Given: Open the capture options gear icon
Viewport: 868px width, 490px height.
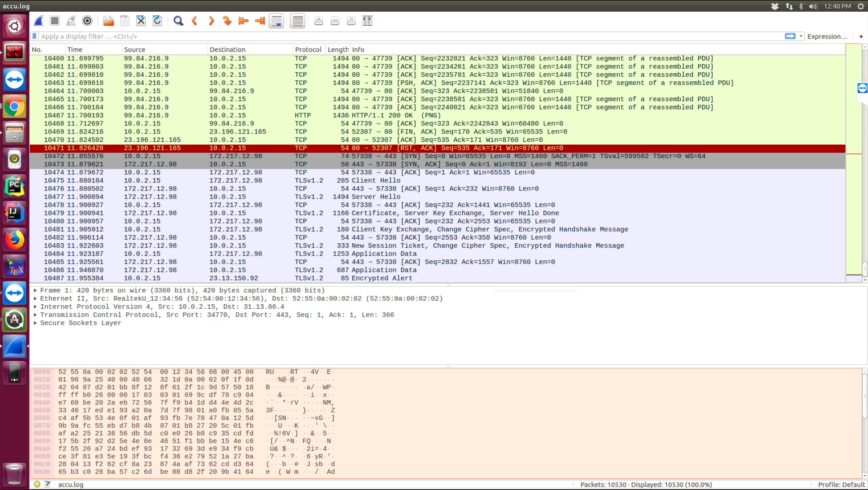Looking at the screenshot, I should click(x=87, y=21).
